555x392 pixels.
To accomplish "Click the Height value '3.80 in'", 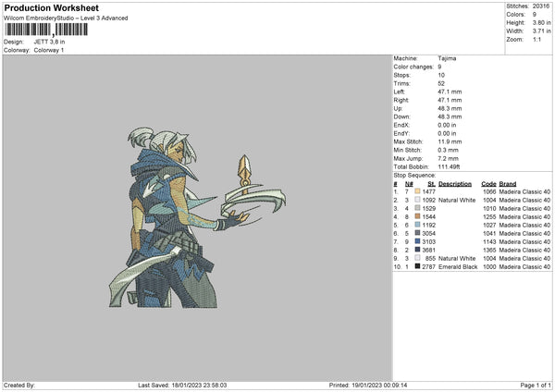I will click(x=541, y=22).
